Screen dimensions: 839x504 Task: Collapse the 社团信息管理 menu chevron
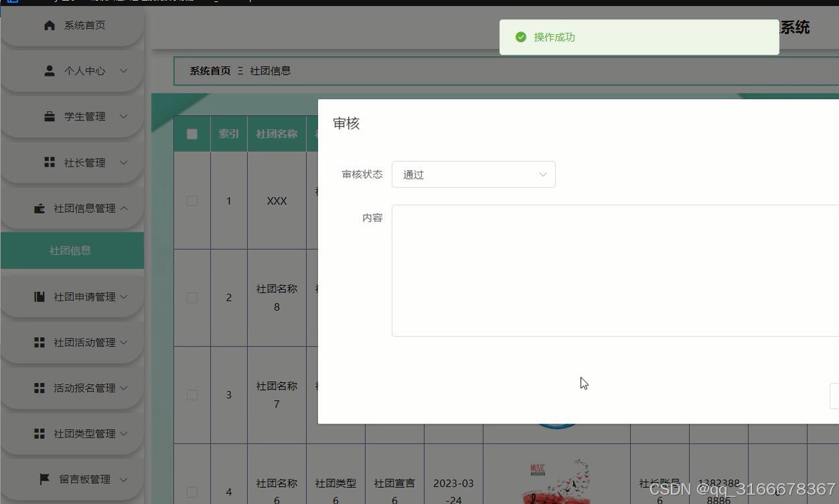click(123, 208)
